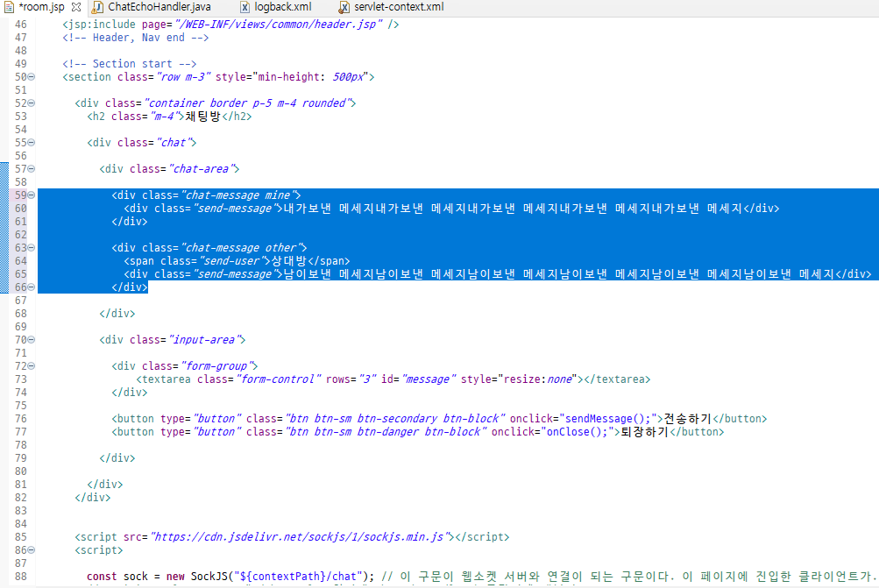Click 'chat-area' class value on line 57
The height and width of the screenshot is (588, 879).
tap(201, 169)
